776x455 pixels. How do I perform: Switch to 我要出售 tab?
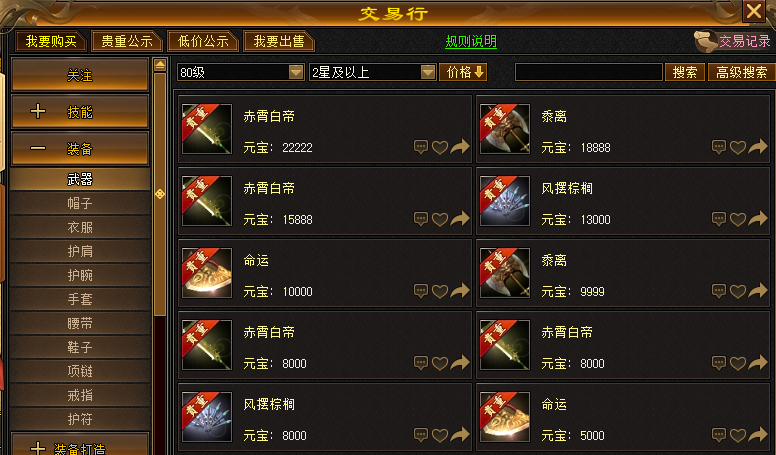coord(279,41)
